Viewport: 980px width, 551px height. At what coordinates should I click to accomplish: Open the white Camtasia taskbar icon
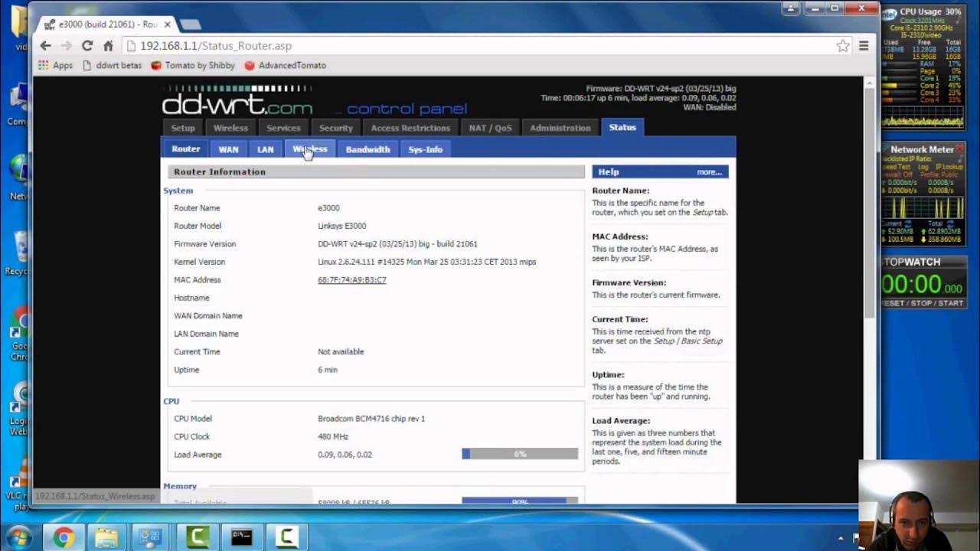[x=286, y=538]
